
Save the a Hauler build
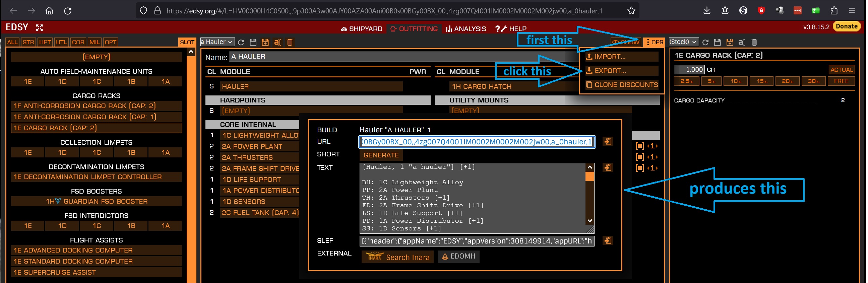click(x=253, y=43)
